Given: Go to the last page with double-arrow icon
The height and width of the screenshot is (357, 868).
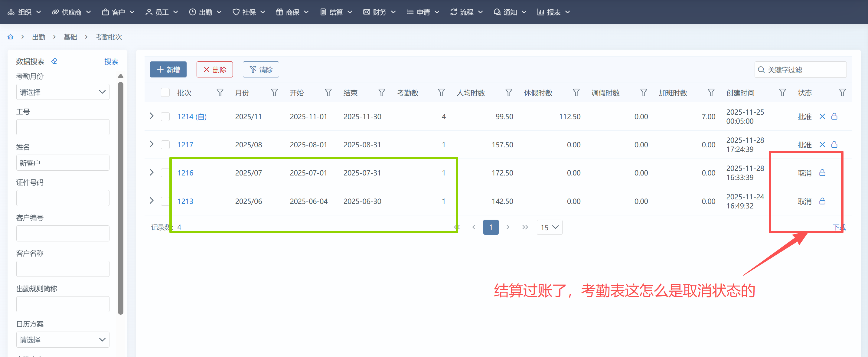Looking at the screenshot, I should 525,227.
